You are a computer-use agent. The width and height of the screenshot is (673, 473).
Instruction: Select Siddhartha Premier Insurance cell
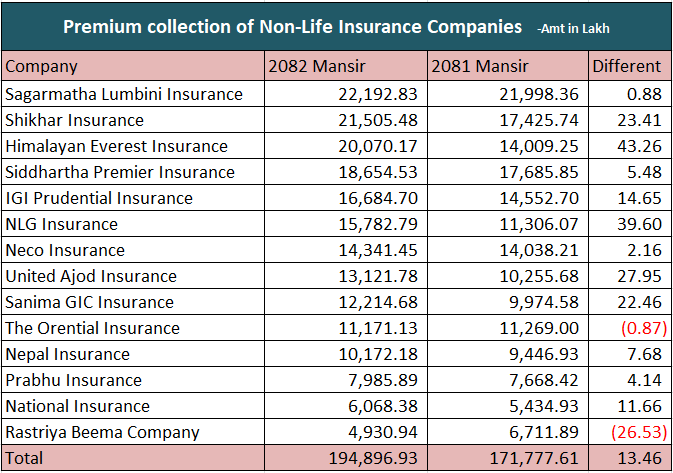[120, 172]
